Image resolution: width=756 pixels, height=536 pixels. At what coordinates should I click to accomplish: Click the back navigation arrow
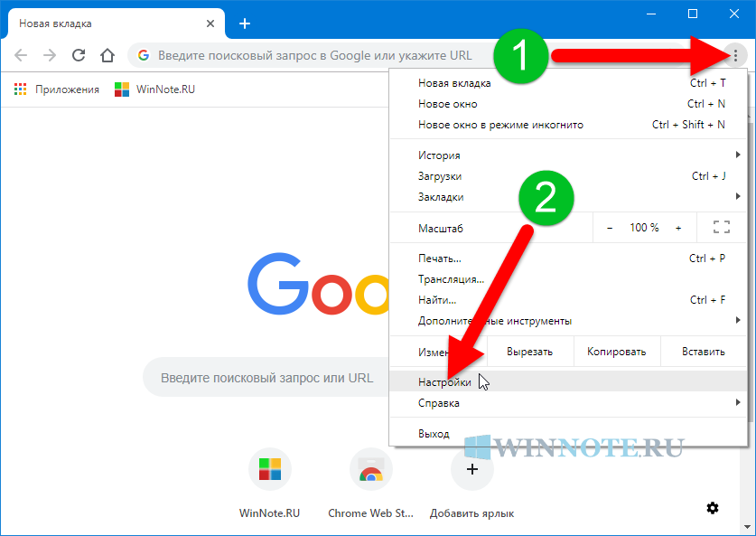pyautogui.click(x=21, y=55)
